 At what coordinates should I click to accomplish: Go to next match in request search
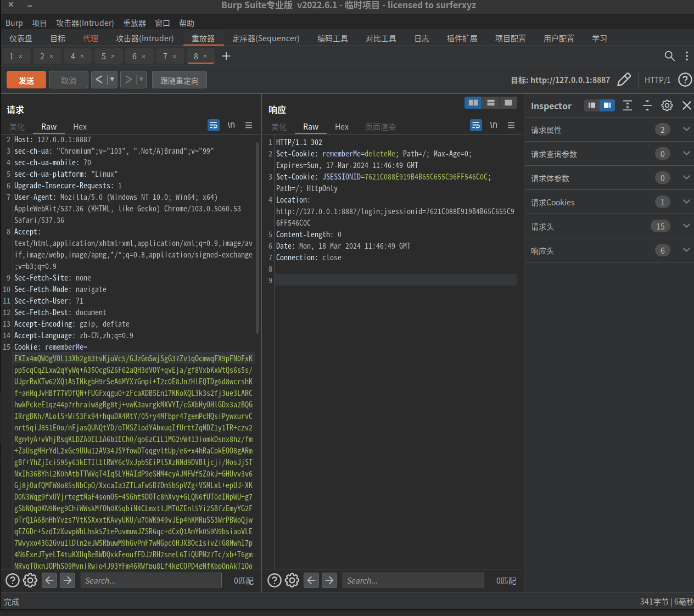68,580
